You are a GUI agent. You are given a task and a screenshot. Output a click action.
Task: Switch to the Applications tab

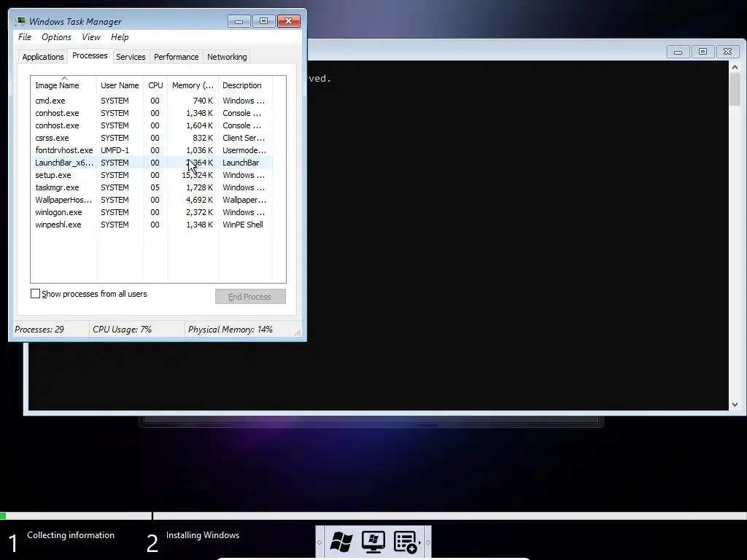(43, 57)
